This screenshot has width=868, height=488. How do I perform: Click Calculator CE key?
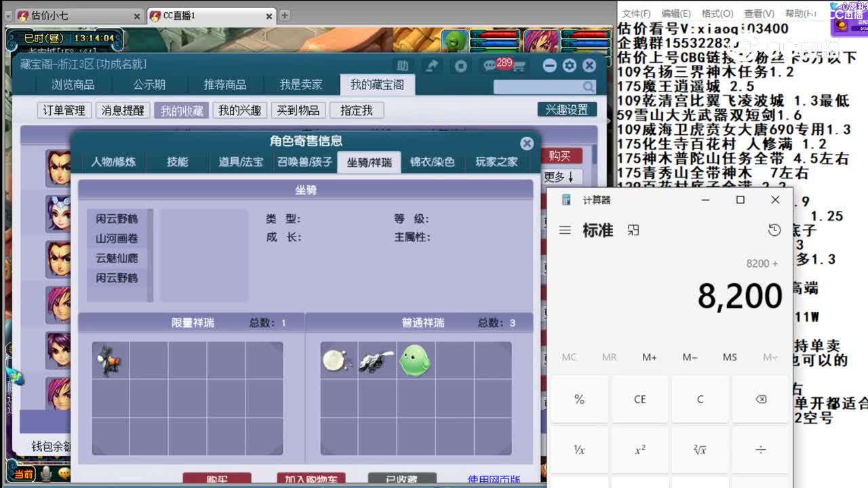click(640, 399)
